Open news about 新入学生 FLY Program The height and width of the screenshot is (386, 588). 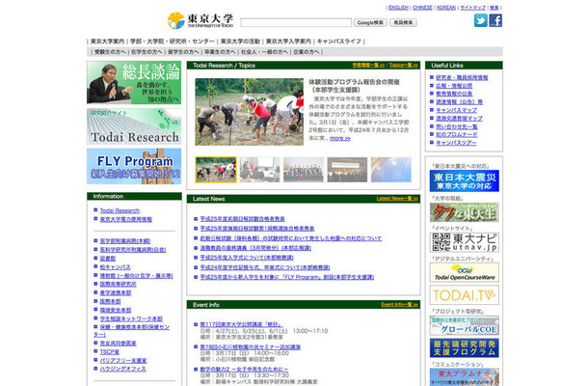287,277
